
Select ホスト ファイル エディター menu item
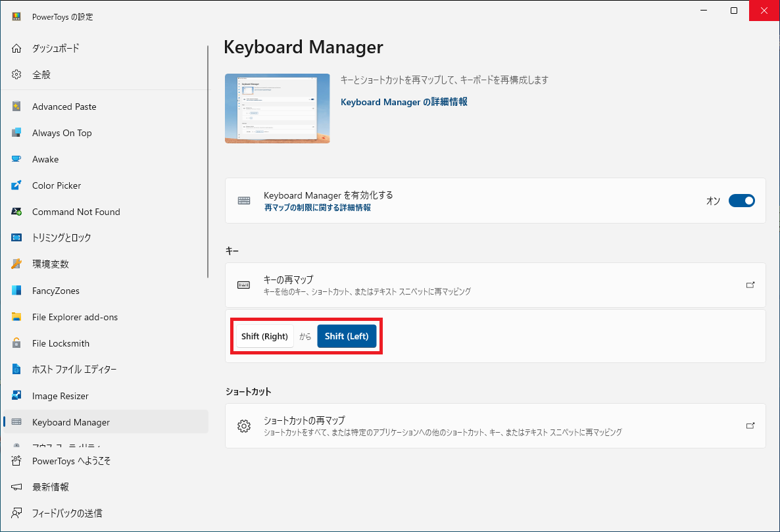click(74, 370)
